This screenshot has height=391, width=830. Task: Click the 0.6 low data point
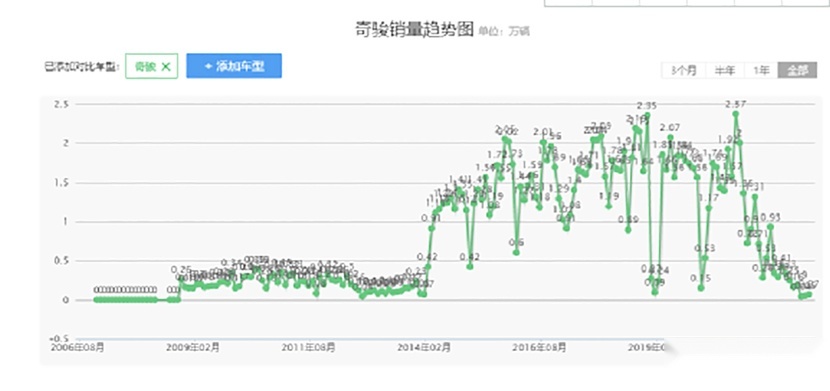(516, 252)
